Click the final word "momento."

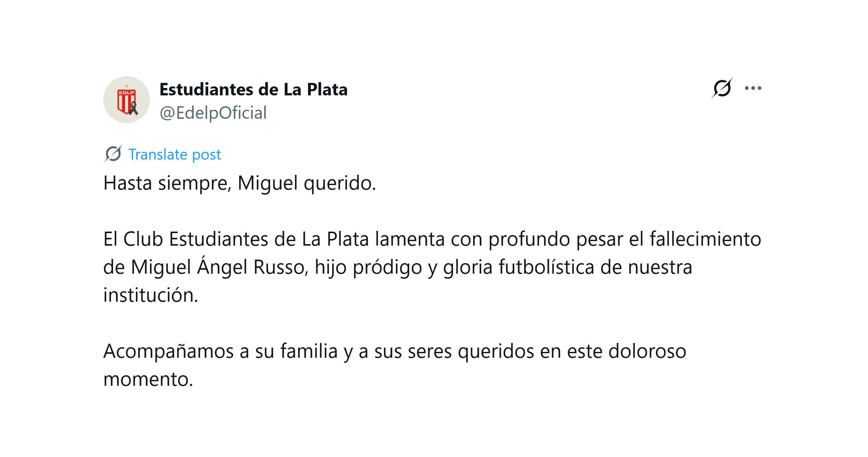[x=148, y=379]
